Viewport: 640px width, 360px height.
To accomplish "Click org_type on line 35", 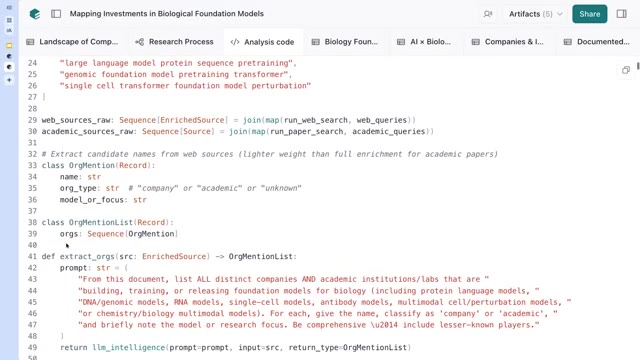I will 78,188.
